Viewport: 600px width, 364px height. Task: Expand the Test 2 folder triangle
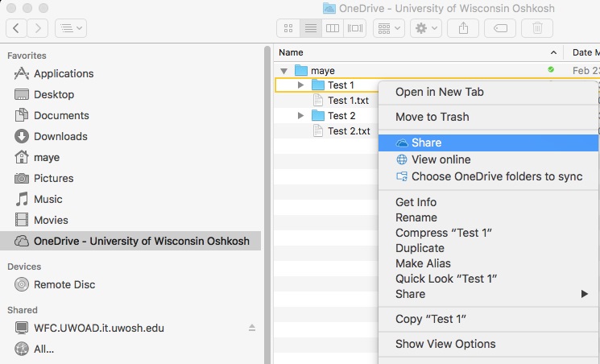(x=300, y=116)
